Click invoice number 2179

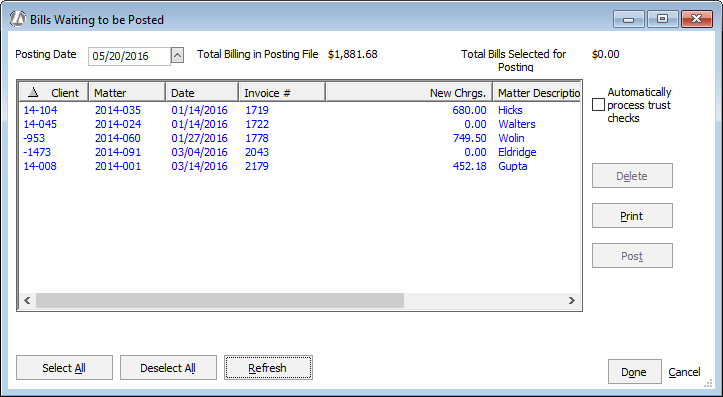pyautogui.click(x=257, y=166)
